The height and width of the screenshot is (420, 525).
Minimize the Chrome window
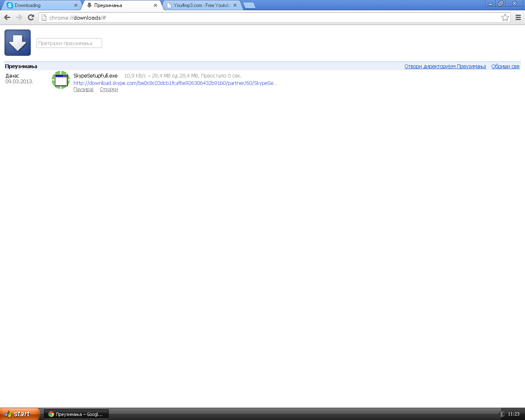pyautogui.click(x=491, y=4)
